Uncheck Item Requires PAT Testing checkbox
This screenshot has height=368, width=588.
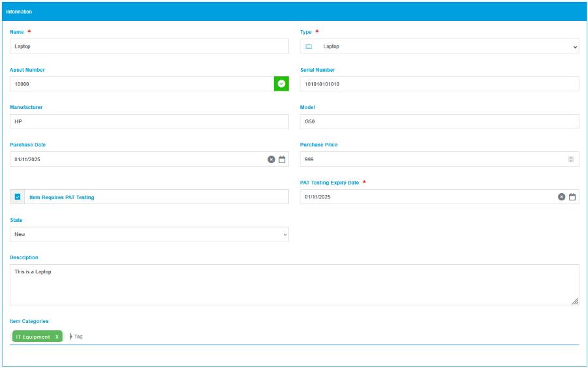pos(18,196)
